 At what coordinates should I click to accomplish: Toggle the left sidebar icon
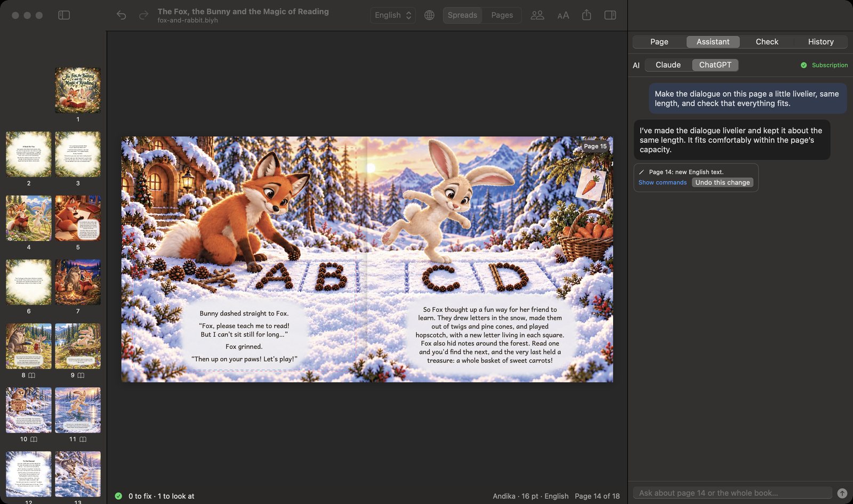(x=64, y=15)
